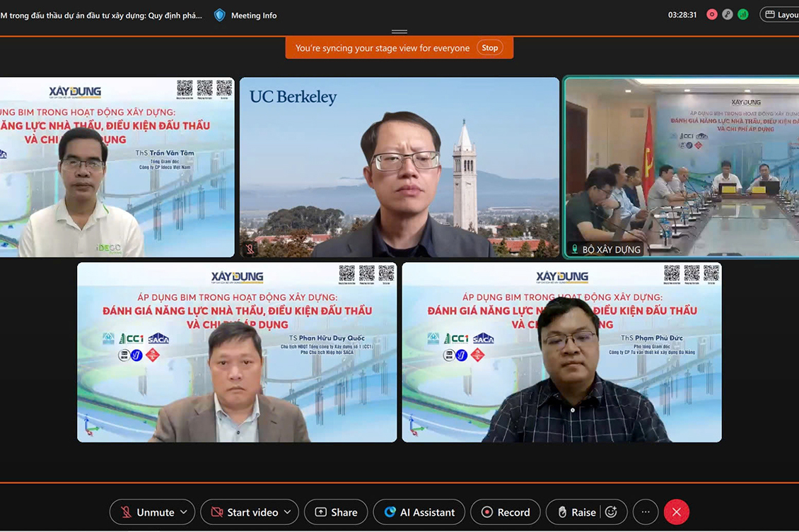Raise your hand
Screen dimensions: 799x532
coord(576,512)
